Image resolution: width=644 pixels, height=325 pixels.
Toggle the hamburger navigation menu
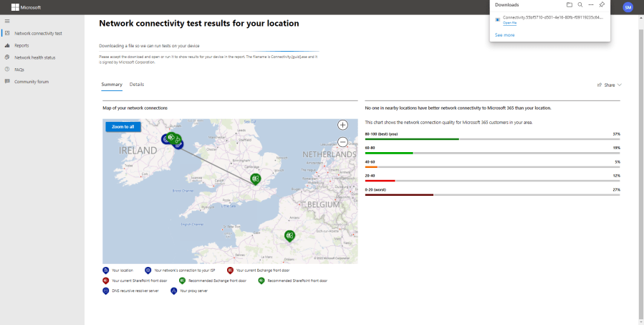point(7,21)
